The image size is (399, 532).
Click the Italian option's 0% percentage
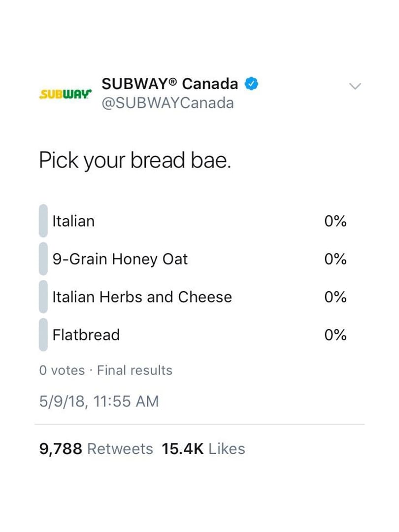[335, 221]
